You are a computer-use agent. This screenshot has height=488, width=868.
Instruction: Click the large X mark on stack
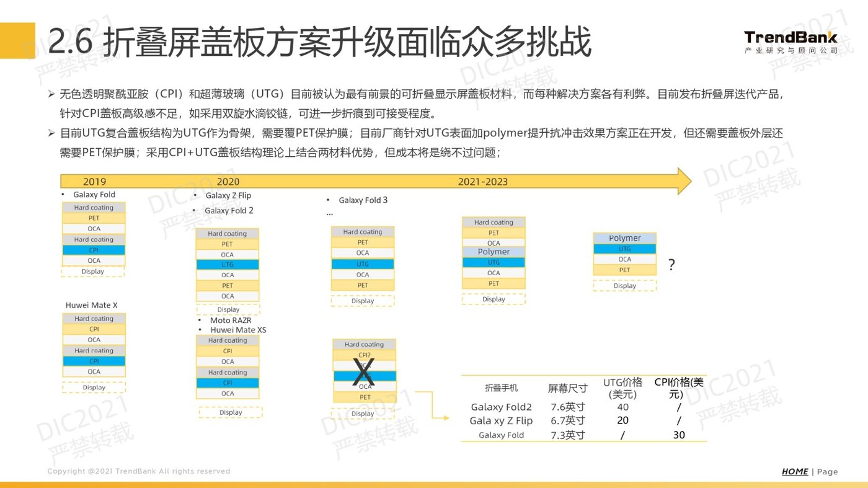[x=363, y=373]
